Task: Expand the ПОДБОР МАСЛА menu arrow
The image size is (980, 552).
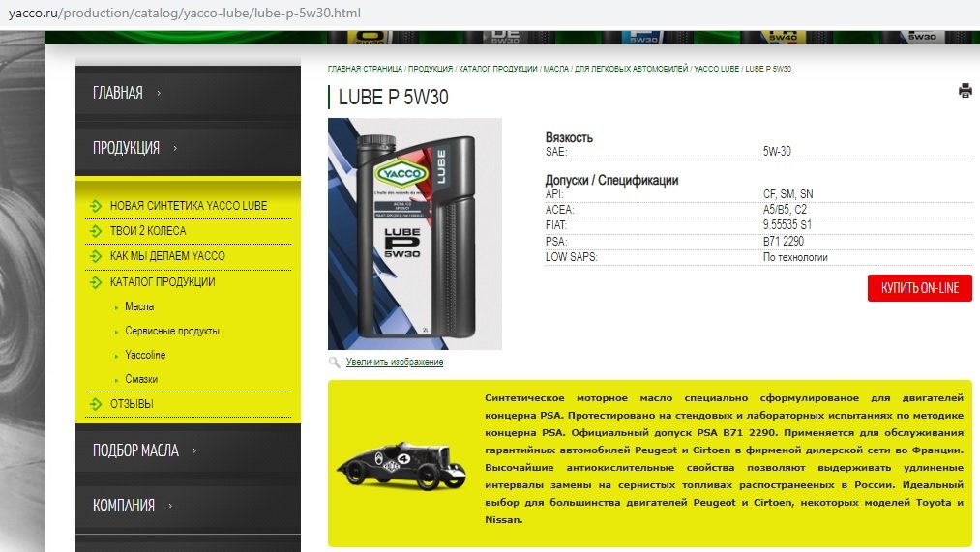Action: [x=194, y=450]
